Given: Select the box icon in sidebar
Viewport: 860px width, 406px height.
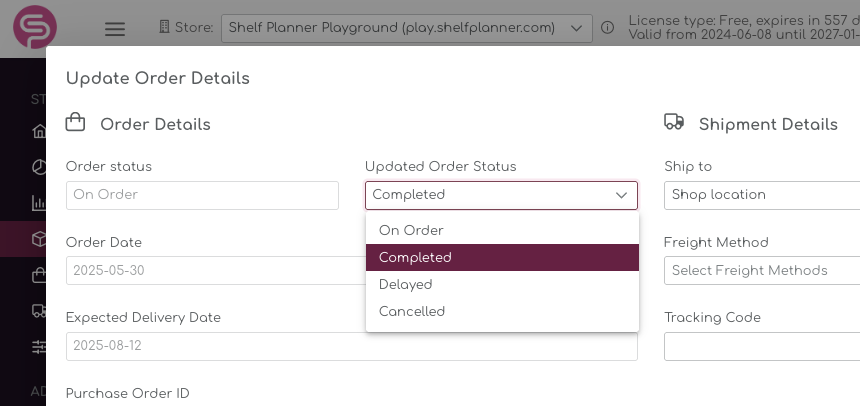Looking at the screenshot, I should 39,239.
